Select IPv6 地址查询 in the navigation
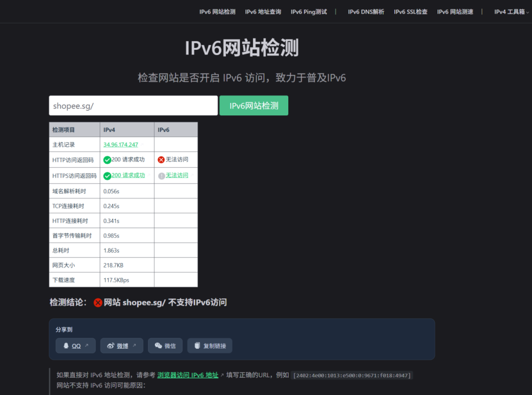This screenshot has height=395, width=532. pos(263,11)
